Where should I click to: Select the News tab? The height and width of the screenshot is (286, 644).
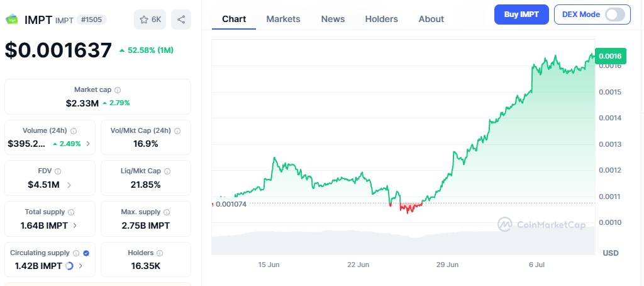tap(333, 19)
